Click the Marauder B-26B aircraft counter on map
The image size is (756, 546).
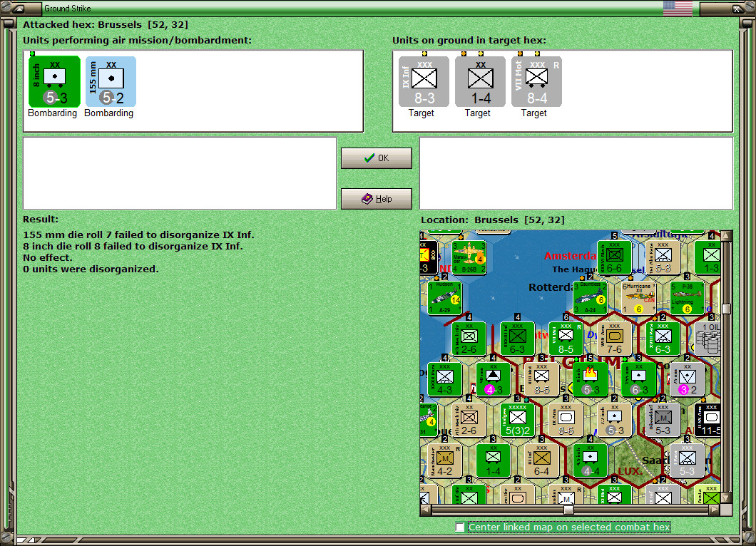469,257
